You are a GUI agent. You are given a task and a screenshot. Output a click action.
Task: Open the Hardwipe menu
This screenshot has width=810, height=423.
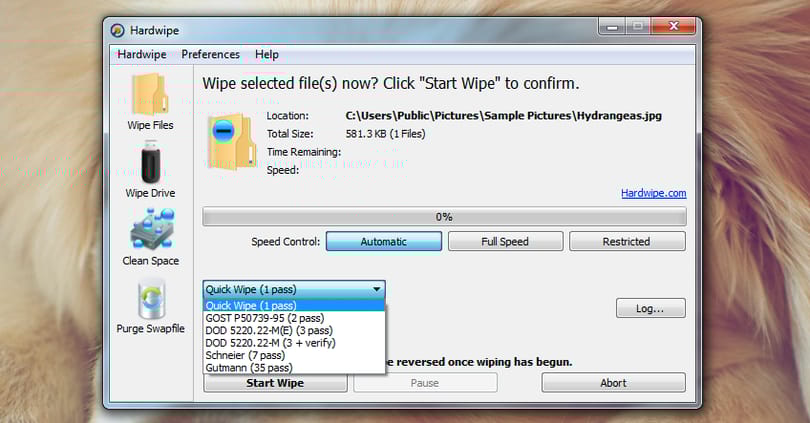coord(142,54)
